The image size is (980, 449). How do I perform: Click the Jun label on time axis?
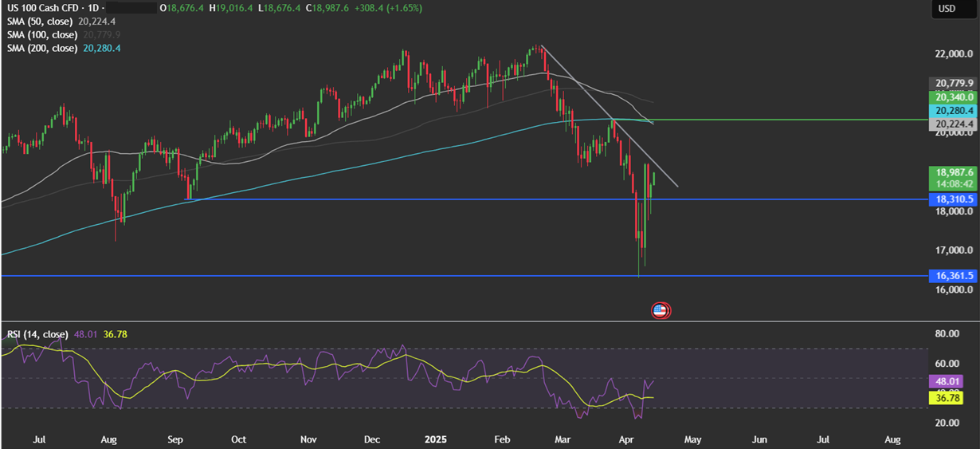click(x=760, y=439)
